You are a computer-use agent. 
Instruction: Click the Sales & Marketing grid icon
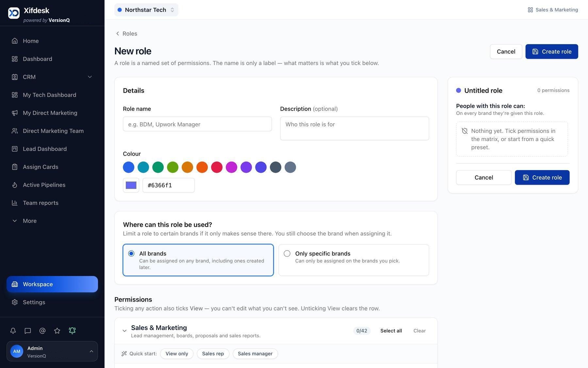pos(530,10)
